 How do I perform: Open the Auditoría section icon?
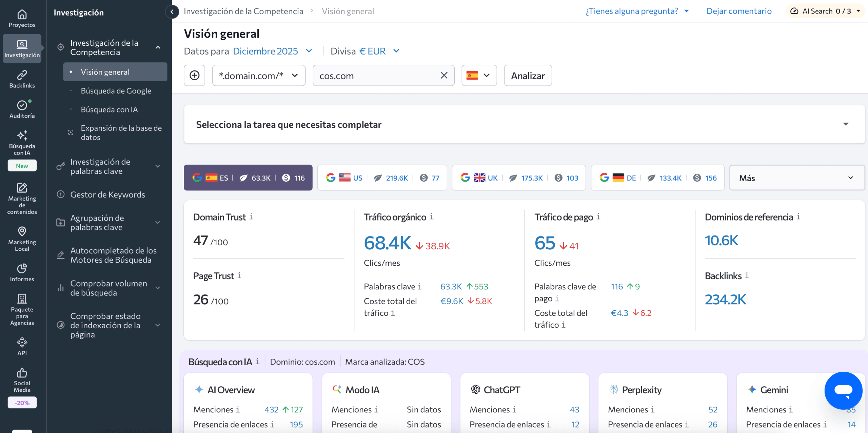click(22, 105)
